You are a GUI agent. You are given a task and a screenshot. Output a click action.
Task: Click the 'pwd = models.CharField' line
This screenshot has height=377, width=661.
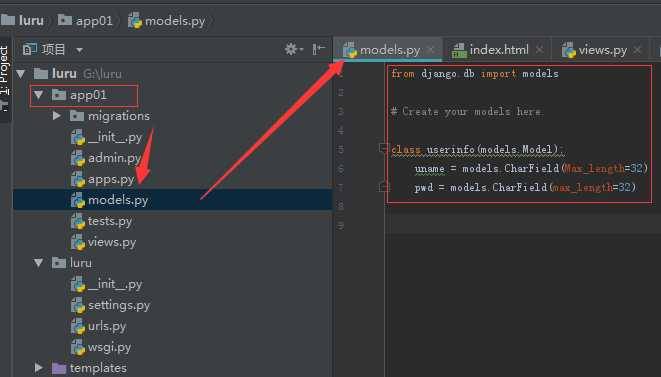tap(525, 187)
